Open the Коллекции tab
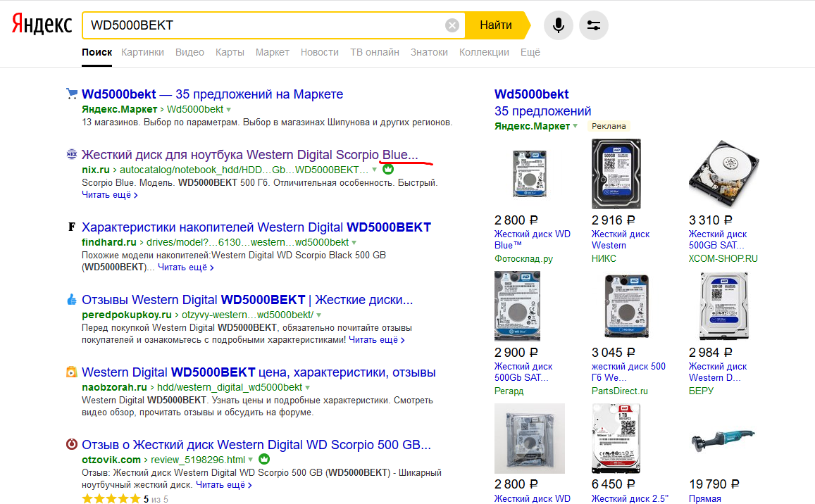815x504 pixels. pyautogui.click(x=484, y=53)
